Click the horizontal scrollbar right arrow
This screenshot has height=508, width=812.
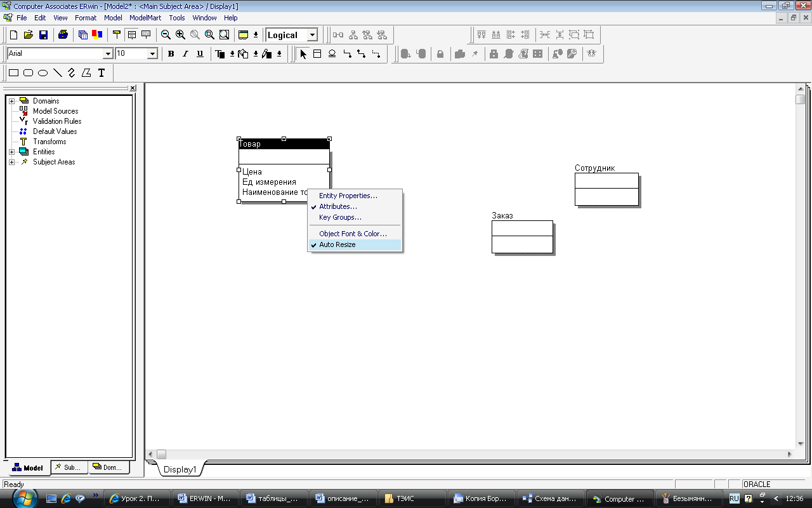(x=790, y=455)
